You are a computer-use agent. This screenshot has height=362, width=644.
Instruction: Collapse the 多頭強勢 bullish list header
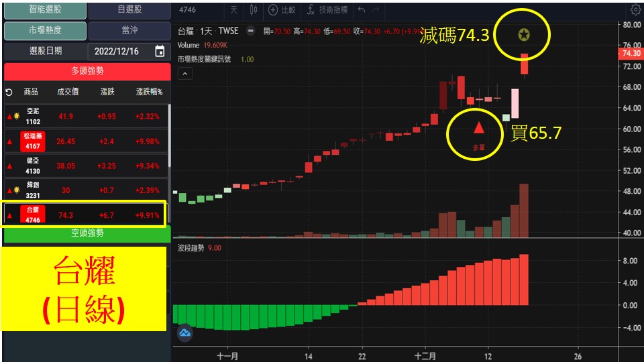tap(87, 71)
